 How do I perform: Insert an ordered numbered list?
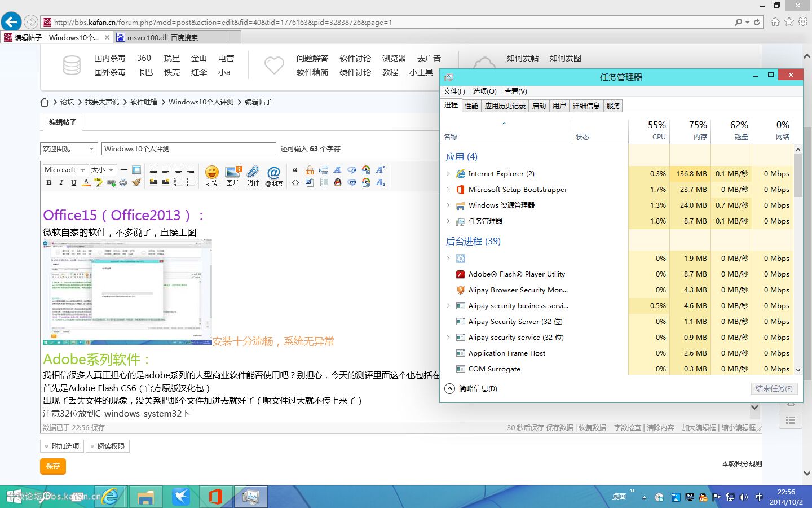tap(178, 182)
